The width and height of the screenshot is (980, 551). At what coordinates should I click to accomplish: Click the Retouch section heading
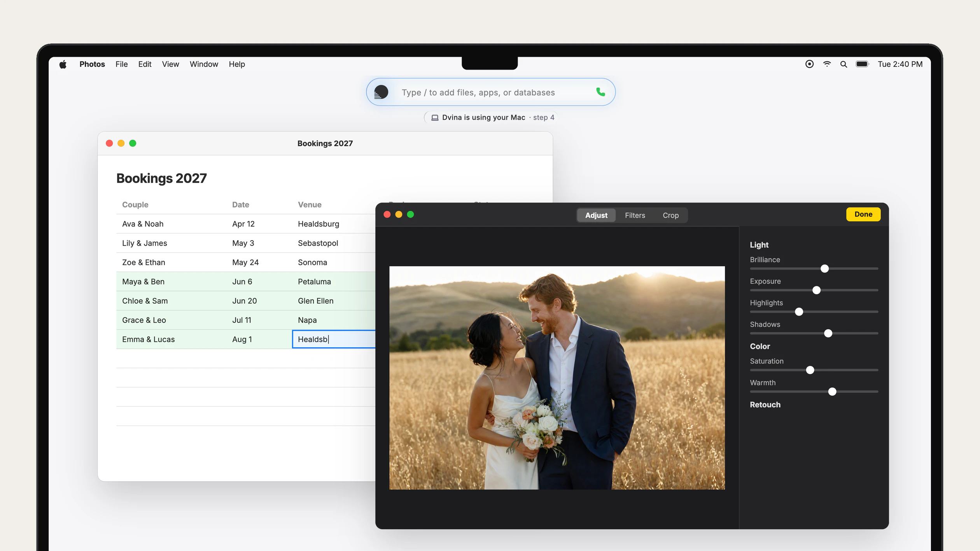pyautogui.click(x=765, y=405)
